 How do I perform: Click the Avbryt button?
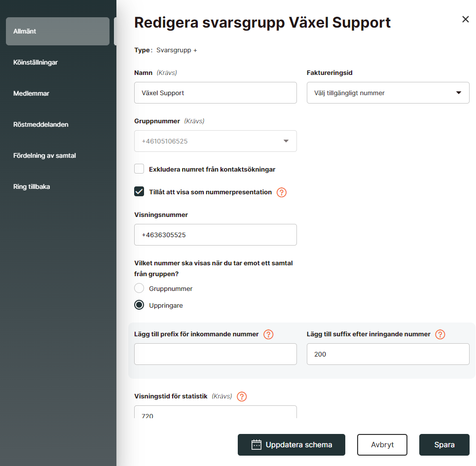tap(382, 445)
